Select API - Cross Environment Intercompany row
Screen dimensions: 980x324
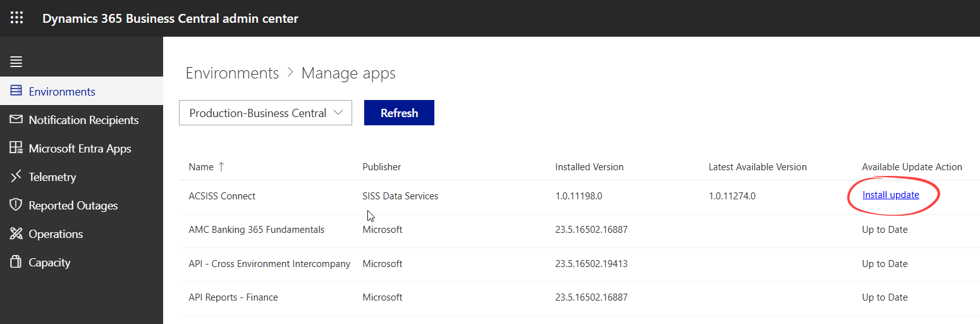tap(269, 264)
